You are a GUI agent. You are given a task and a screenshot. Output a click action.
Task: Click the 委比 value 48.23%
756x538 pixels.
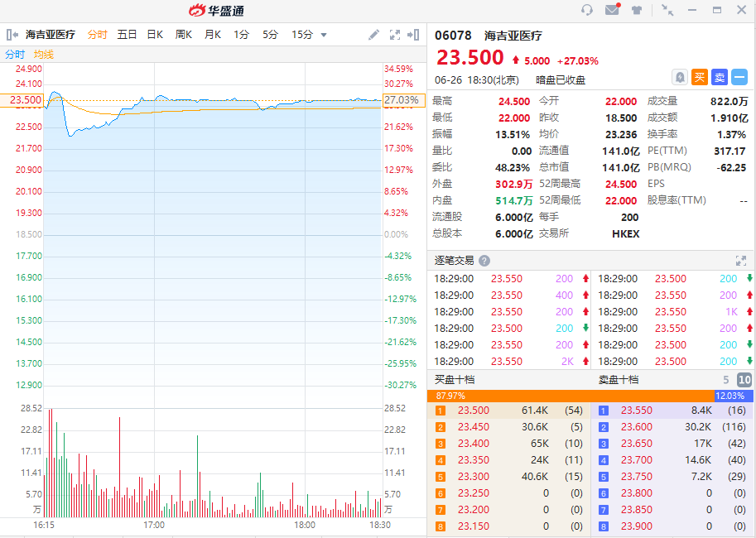513,168
